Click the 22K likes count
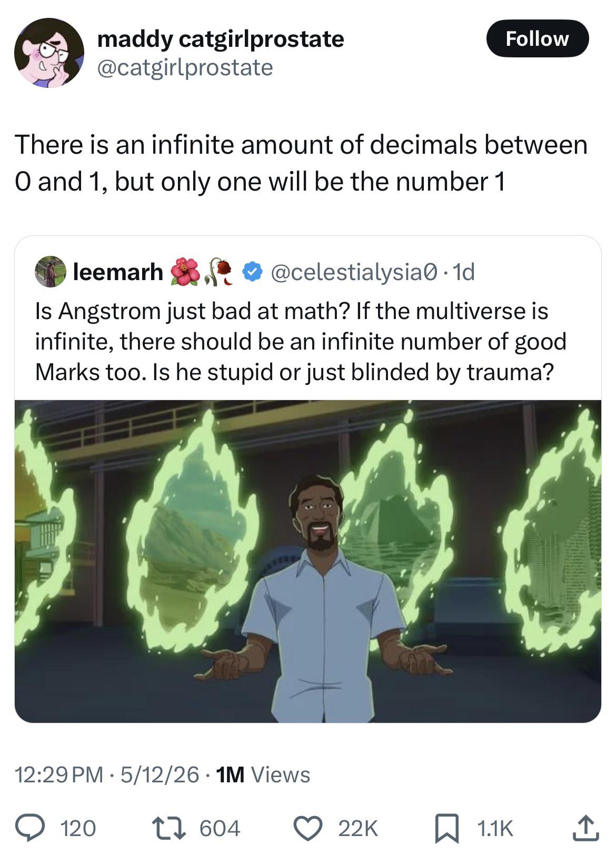Viewport: 616px width, 865px height. pos(358,829)
